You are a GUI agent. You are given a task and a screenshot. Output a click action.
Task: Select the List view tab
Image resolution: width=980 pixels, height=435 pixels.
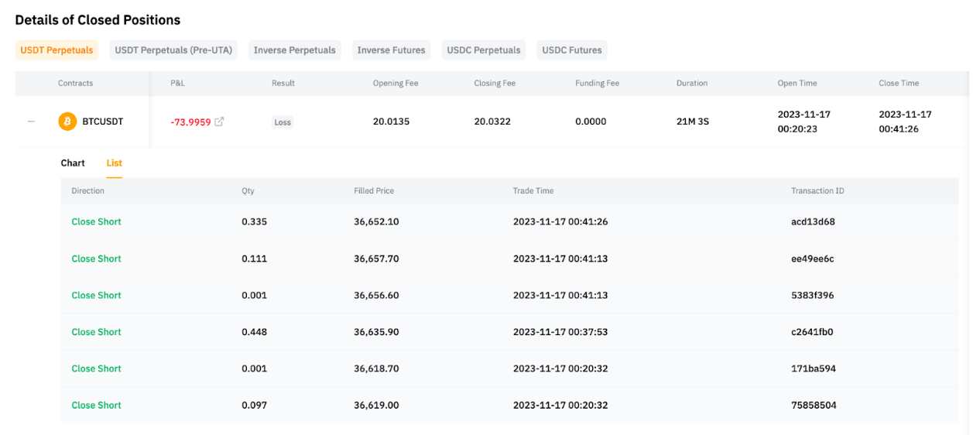point(114,163)
